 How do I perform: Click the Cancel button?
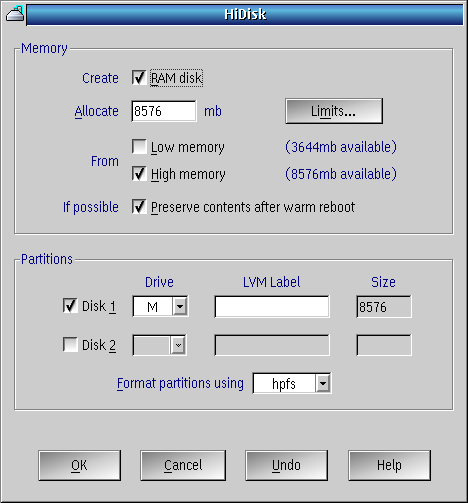pyautogui.click(x=183, y=465)
